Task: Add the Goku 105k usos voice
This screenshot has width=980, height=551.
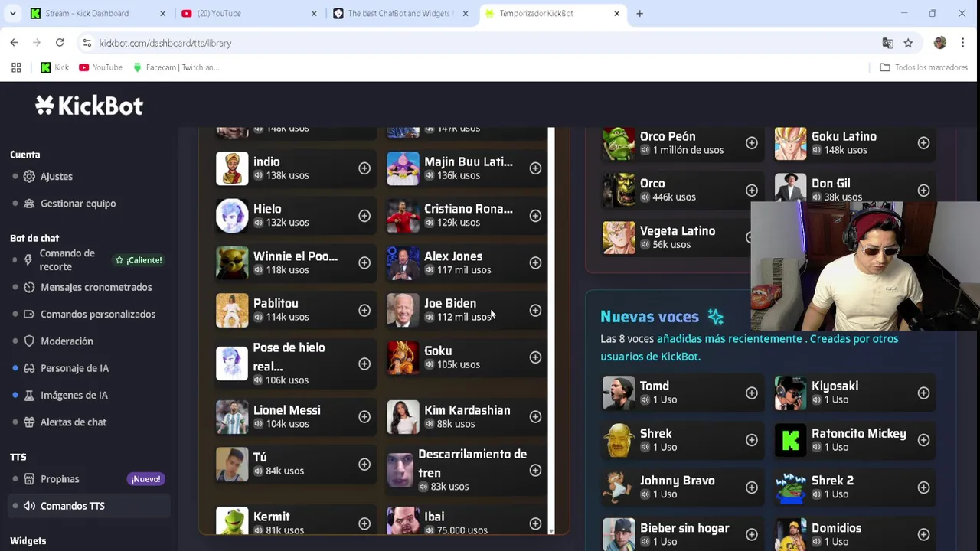Action: tap(535, 357)
